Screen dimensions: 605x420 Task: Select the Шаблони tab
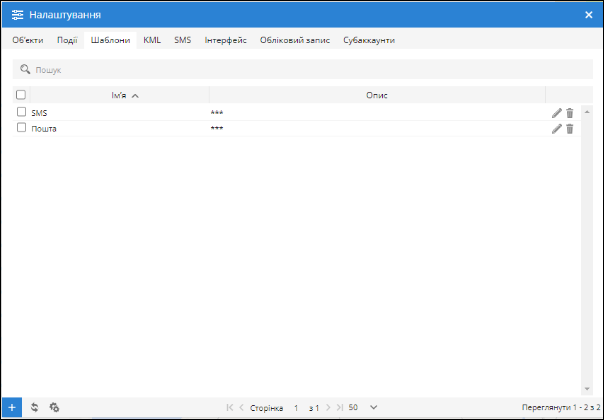click(110, 40)
